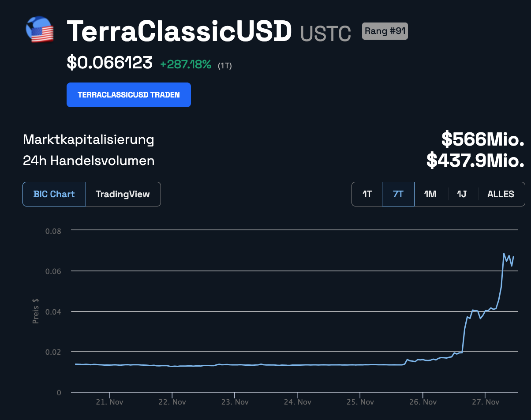531x420 pixels.
Task: Click the 21. Nov date axis label
Action: (109, 402)
